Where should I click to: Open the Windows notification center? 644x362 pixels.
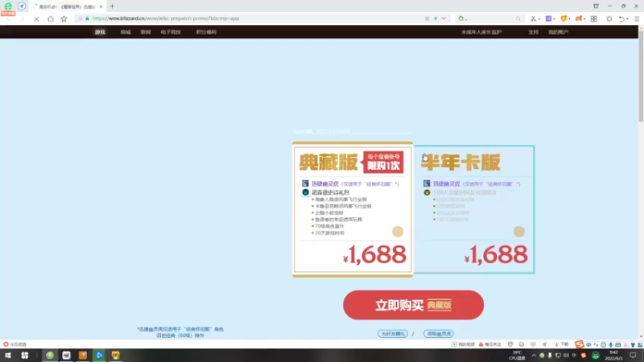tap(633, 356)
